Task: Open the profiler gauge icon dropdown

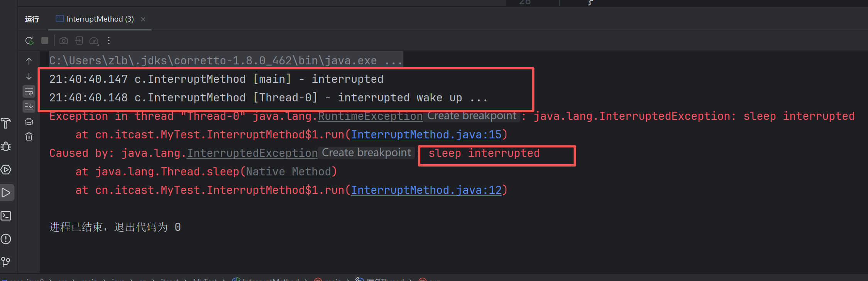Action: (x=94, y=40)
